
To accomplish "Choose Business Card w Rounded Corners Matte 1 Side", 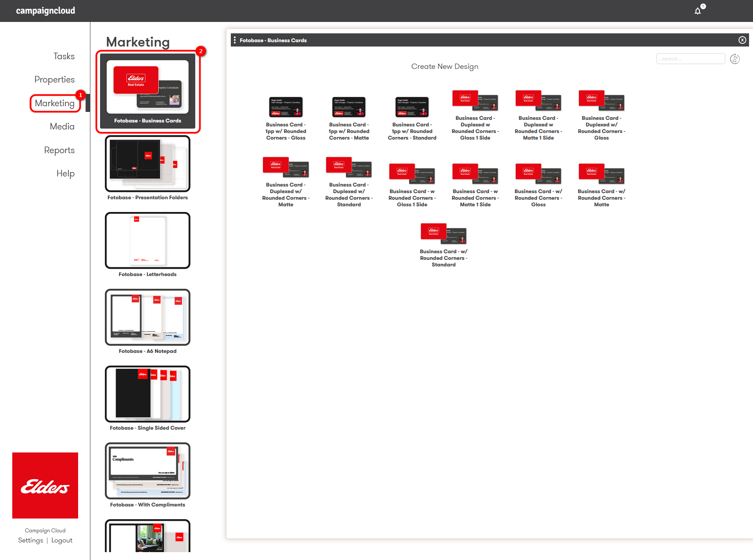I will [x=475, y=185].
